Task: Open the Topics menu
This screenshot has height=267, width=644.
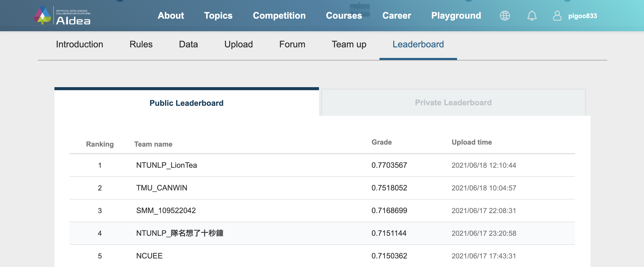Action: (x=218, y=16)
